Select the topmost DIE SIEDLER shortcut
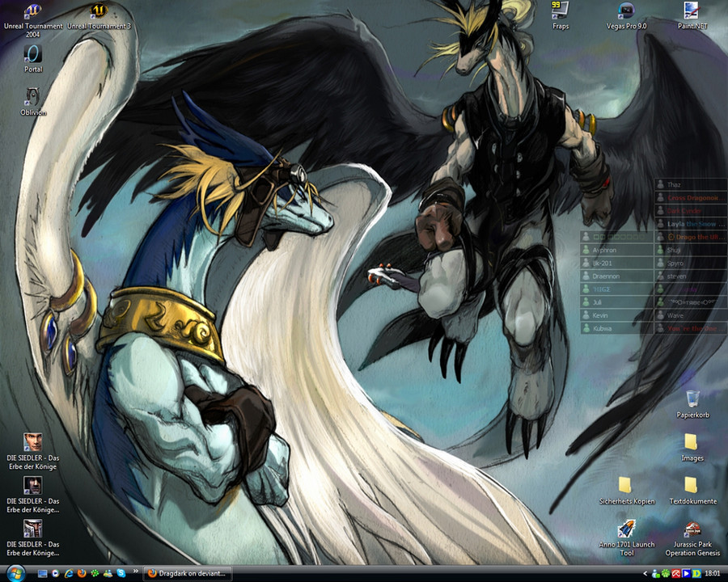This screenshot has width=728, height=582. (x=33, y=452)
